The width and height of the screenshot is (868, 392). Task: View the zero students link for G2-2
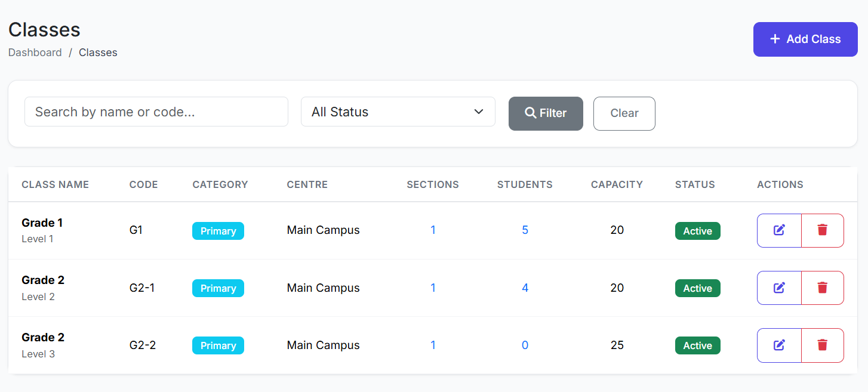525,345
